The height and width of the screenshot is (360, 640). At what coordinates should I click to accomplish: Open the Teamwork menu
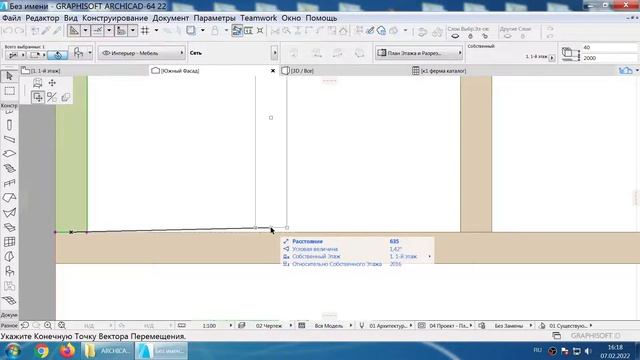tap(258, 18)
